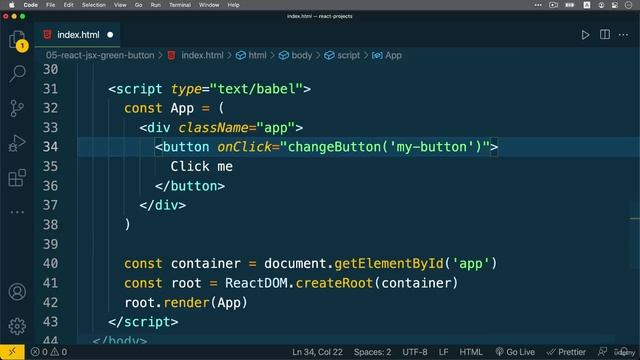Click the Prettier status item
The height and width of the screenshot is (360, 640).
566,352
